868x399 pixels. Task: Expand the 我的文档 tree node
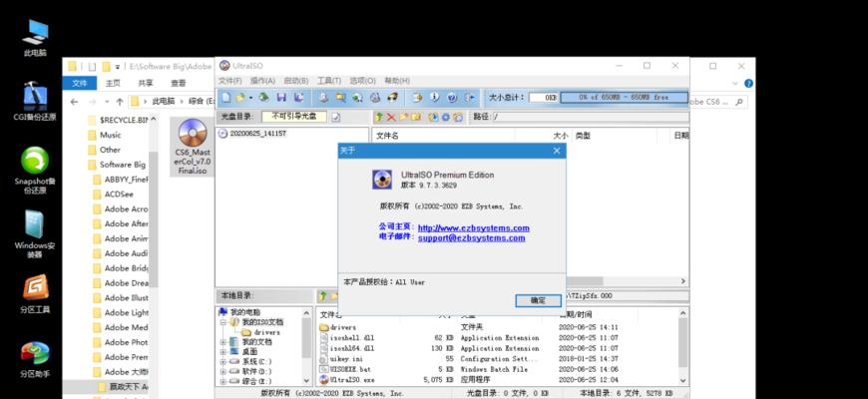click(223, 342)
